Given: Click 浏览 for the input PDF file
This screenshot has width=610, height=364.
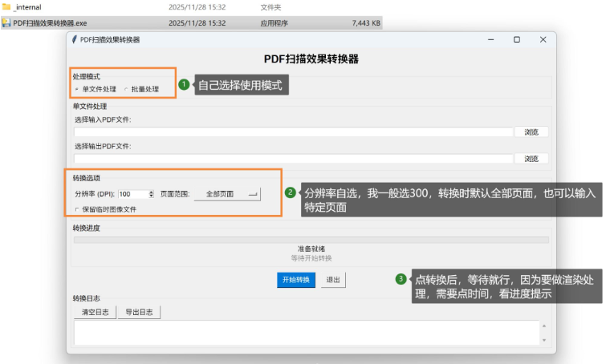Looking at the screenshot, I should (x=531, y=132).
